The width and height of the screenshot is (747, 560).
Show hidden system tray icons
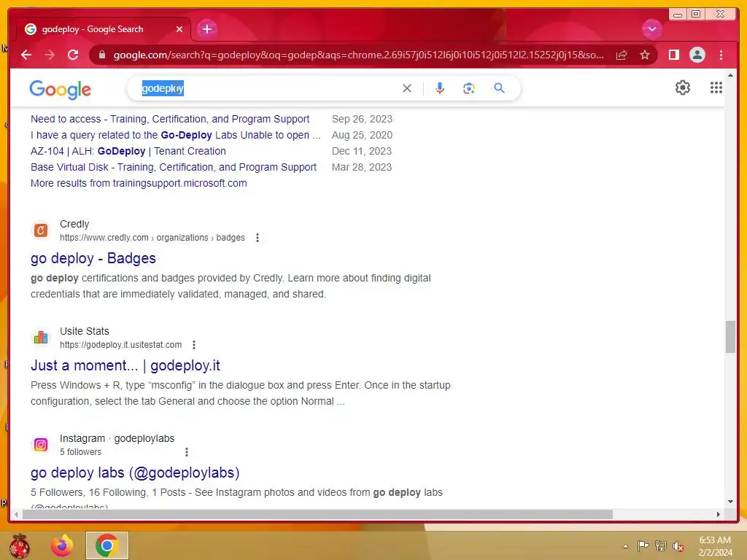(625, 546)
